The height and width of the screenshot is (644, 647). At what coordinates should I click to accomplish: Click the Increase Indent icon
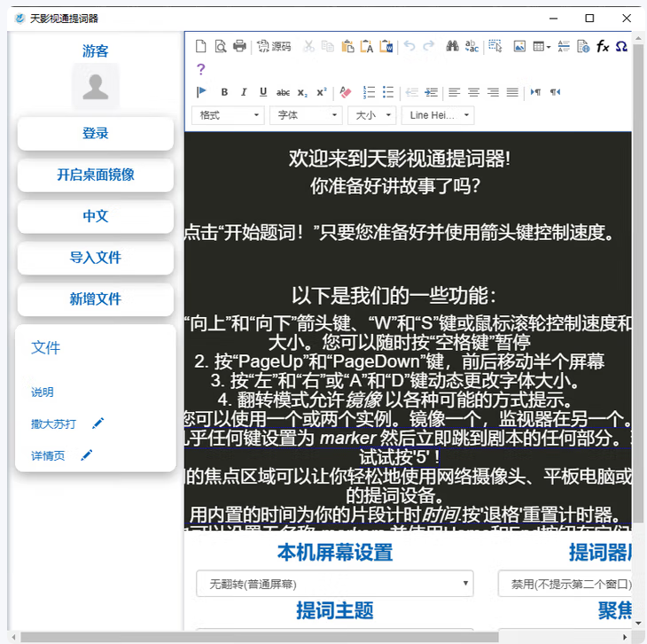point(431,92)
